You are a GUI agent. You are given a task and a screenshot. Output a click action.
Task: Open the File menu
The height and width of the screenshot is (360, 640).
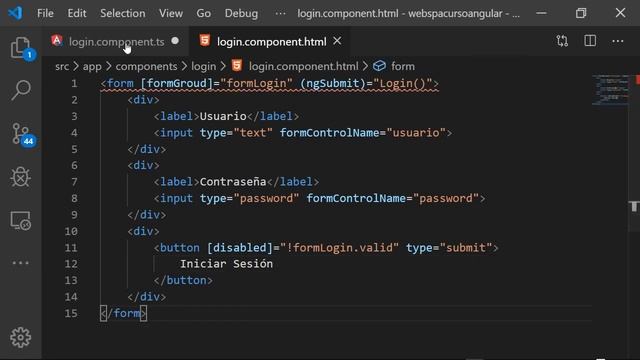[45, 13]
